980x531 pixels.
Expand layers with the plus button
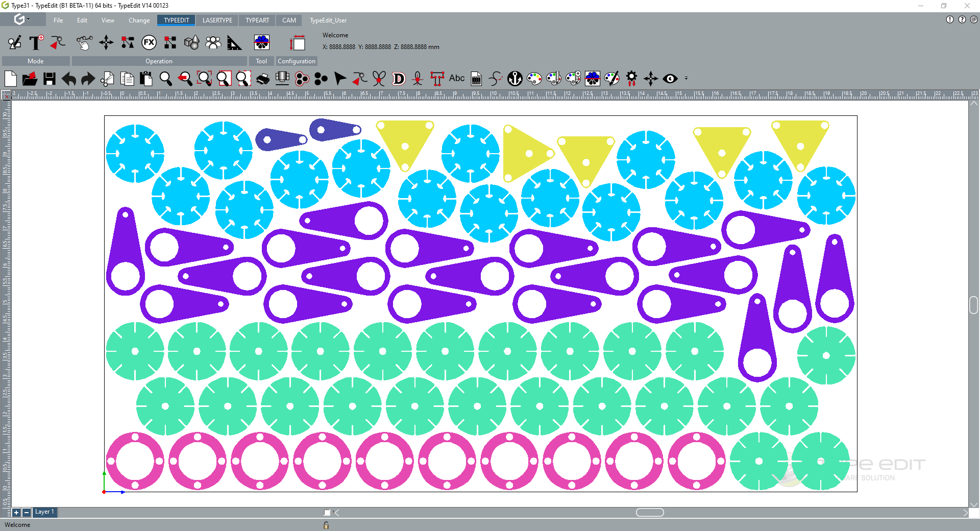pos(16,512)
